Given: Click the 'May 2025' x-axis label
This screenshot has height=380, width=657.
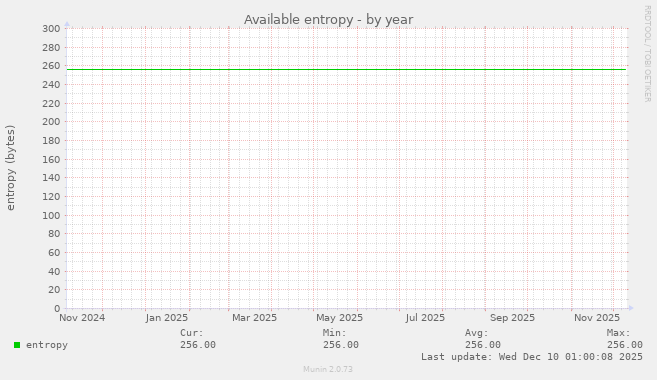Looking at the screenshot, I should pyautogui.click(x=339, y=318).
